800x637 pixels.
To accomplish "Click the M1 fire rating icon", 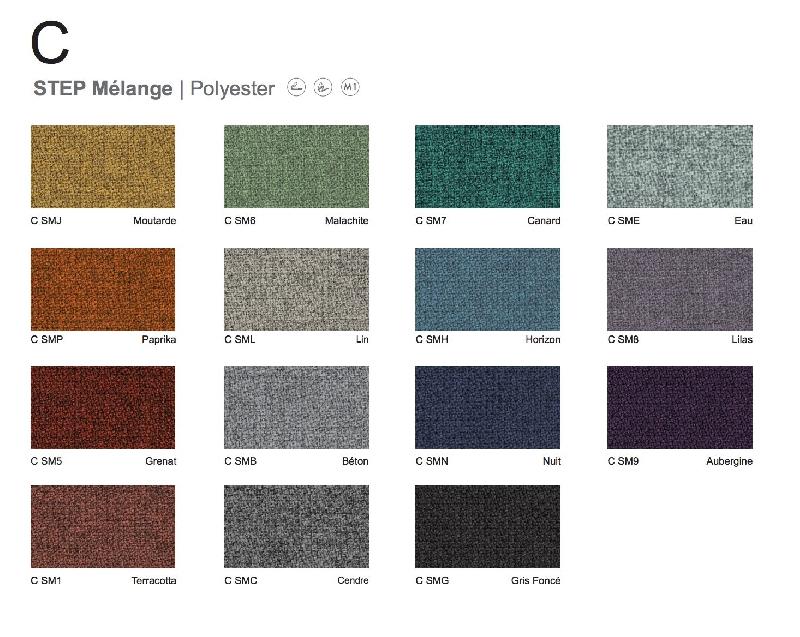I will (350, 88).
